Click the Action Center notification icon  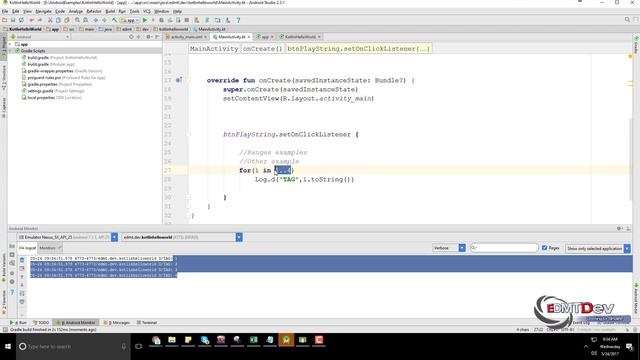tap(629, 347)
